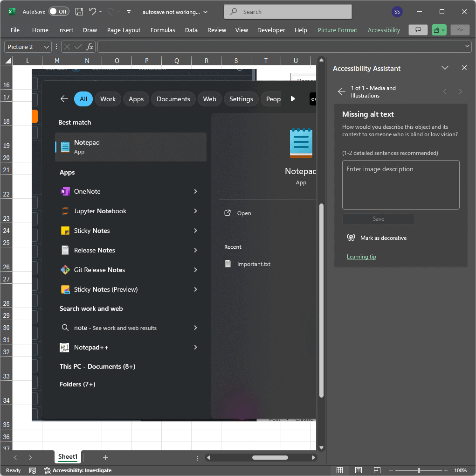Open the Draw ribbon tab

pos(90,30)
